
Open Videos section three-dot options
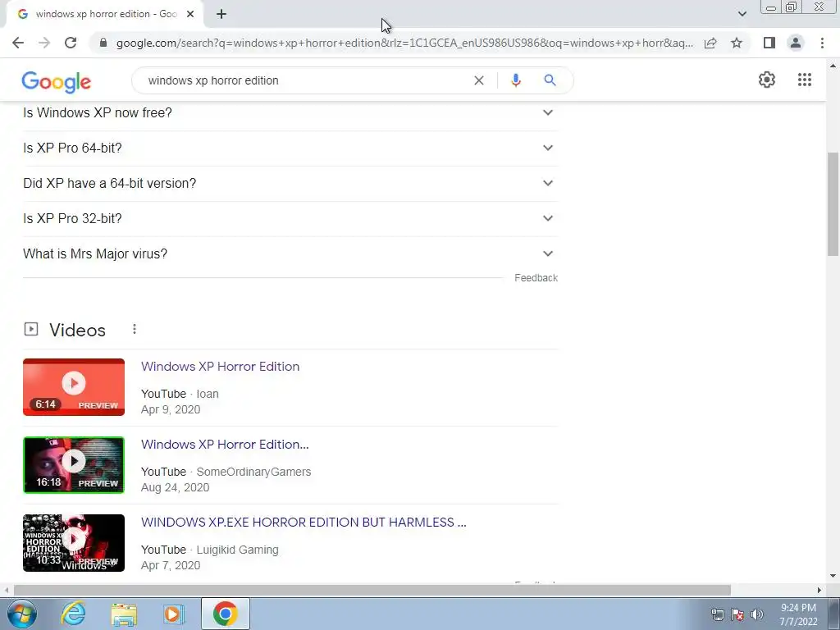[135, 329]
